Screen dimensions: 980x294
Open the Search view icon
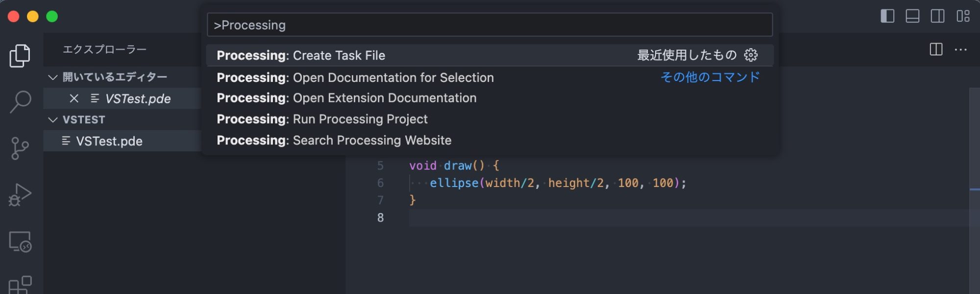20,102
